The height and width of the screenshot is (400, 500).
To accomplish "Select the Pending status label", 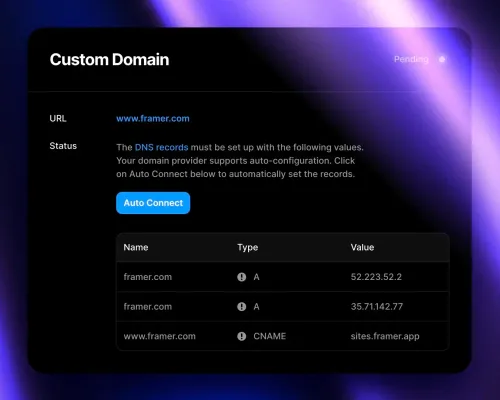I will (411, 59).
